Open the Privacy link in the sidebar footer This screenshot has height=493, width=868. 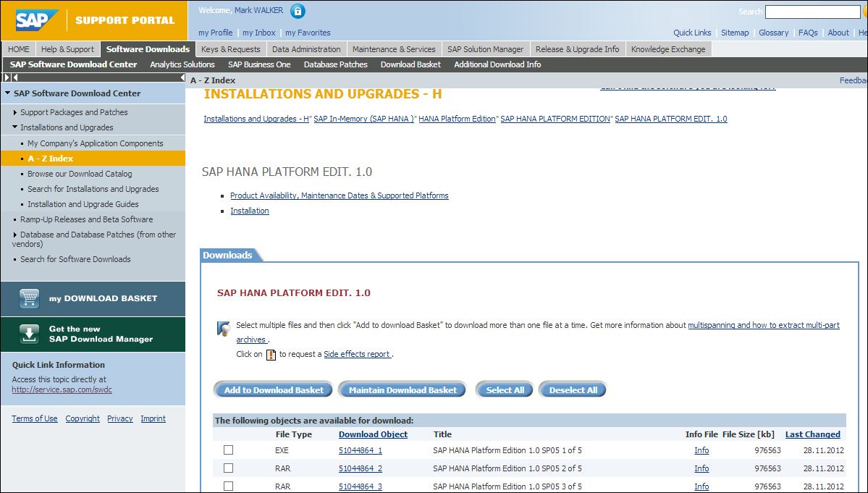pos(120,419)
